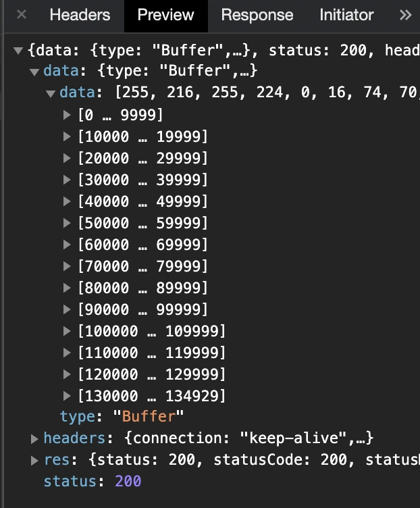Image resolution: width=420 pixels, height=508 pixels.
Task: Click the active Preview tab
Action: [x=165, y=15]
